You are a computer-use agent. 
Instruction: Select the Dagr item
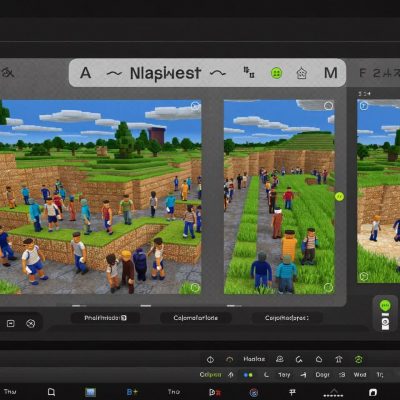point(322,375)
